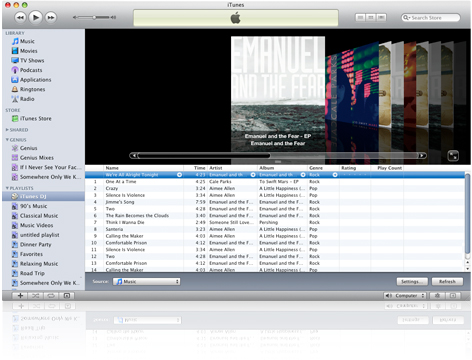Select the iTunes DJ playlist

[43, 196]
